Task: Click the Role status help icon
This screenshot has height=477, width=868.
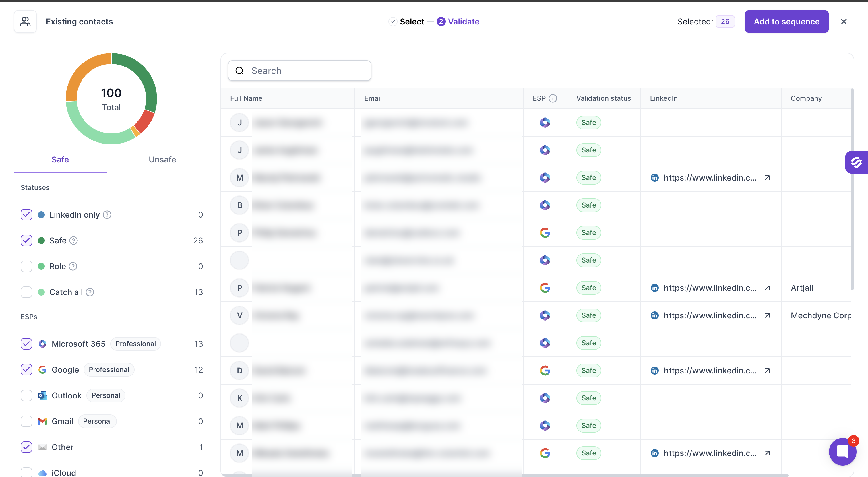Action: click(x=73, y=266)
